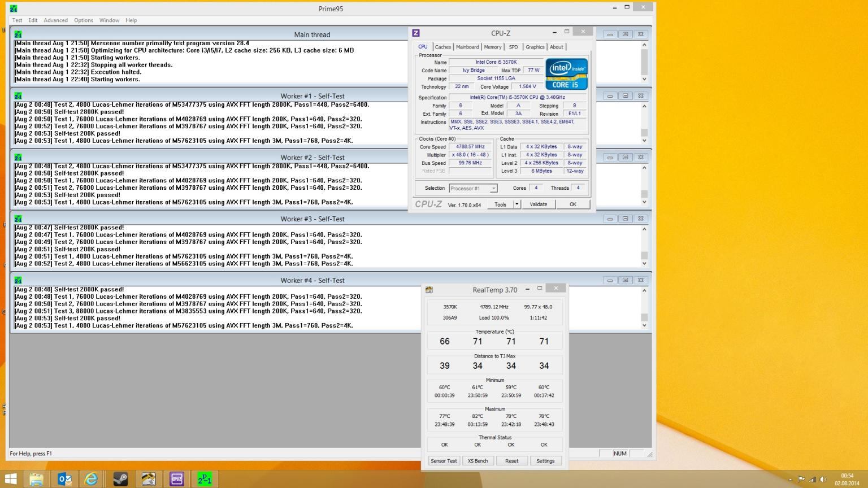Switch to the Graphics tab in CPU-Z
This screenshot has height=488, width=868.
click(x=535, y=47)
